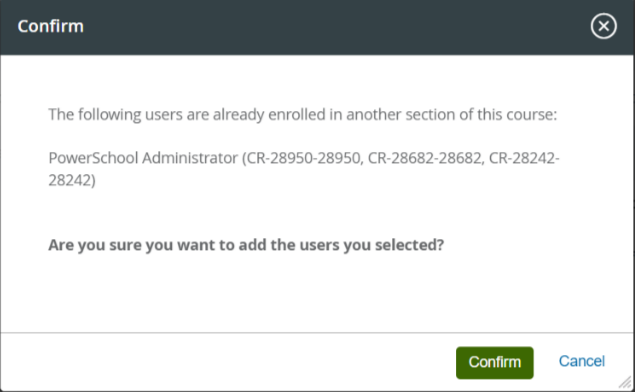Click the bold 'Are you sure' question

pos(246,245)
